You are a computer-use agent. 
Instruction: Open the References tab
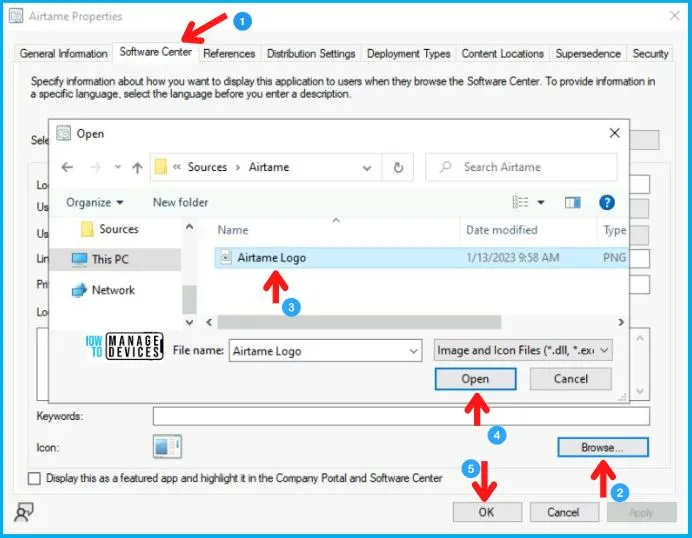(229, 53)
